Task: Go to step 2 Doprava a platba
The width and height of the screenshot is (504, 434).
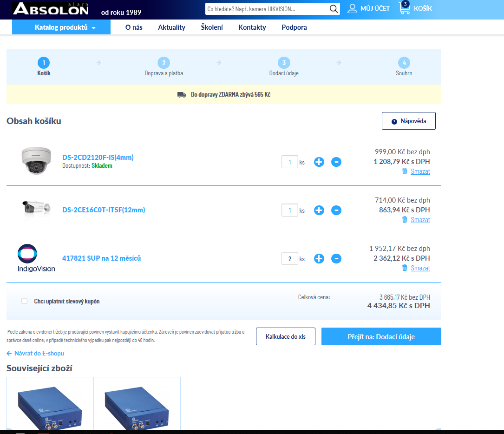Action: pos(164,63)
